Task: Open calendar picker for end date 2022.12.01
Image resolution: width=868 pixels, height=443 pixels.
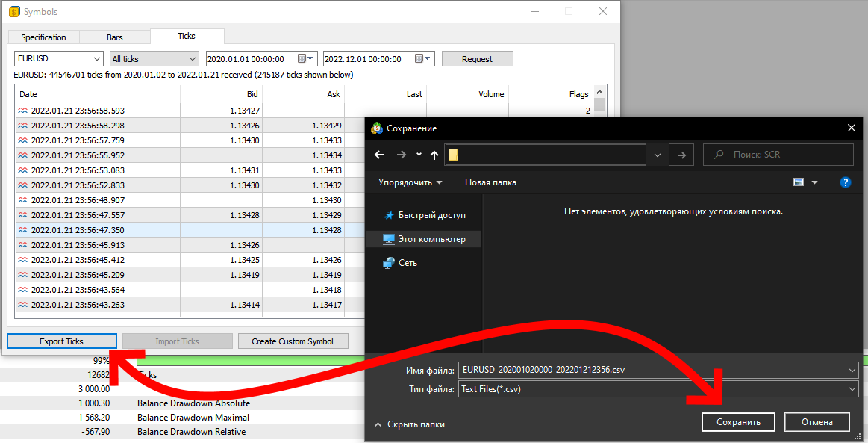Action: coord(423,59)
